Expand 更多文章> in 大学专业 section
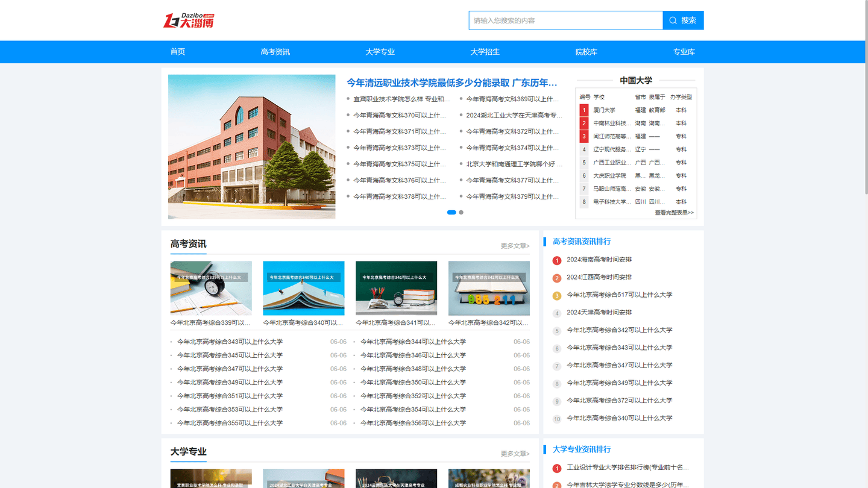868x488 pixels. tap(515, 454)
